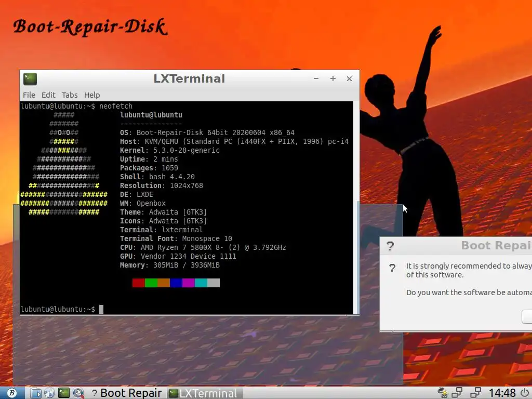532x399 pixels.
Task: Click the question mark icon in Boot Repair title bar
Action: pyautogui.click(x=390, y=246)
